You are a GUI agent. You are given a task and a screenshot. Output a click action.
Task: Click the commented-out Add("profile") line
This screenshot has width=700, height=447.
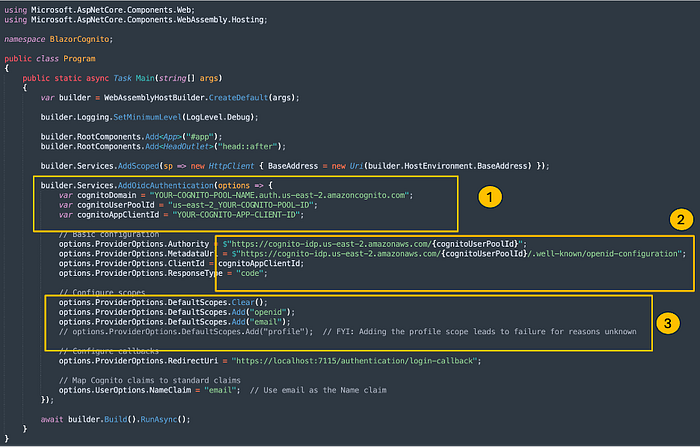(348, 332)
